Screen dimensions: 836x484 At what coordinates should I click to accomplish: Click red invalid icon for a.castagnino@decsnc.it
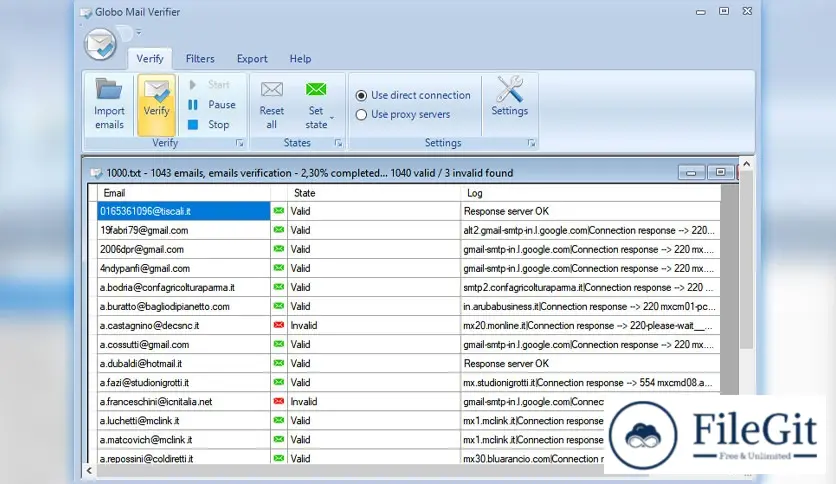click(278, 325)
